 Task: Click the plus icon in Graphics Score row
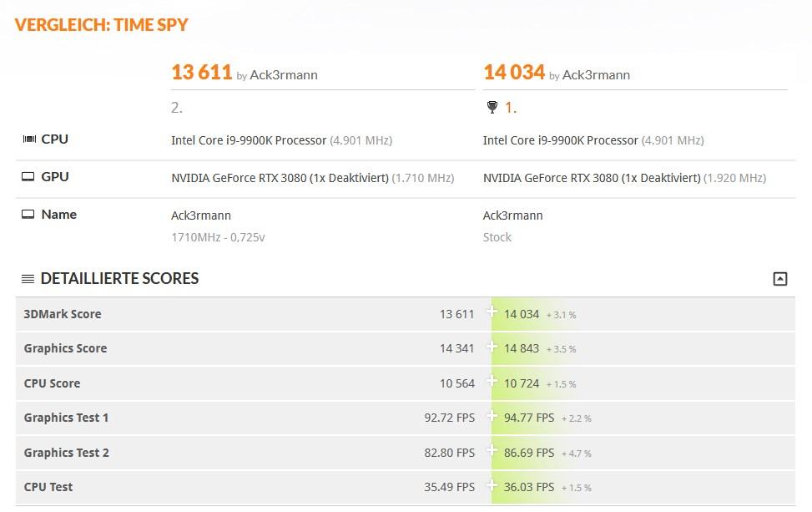[x=492, y=346]
